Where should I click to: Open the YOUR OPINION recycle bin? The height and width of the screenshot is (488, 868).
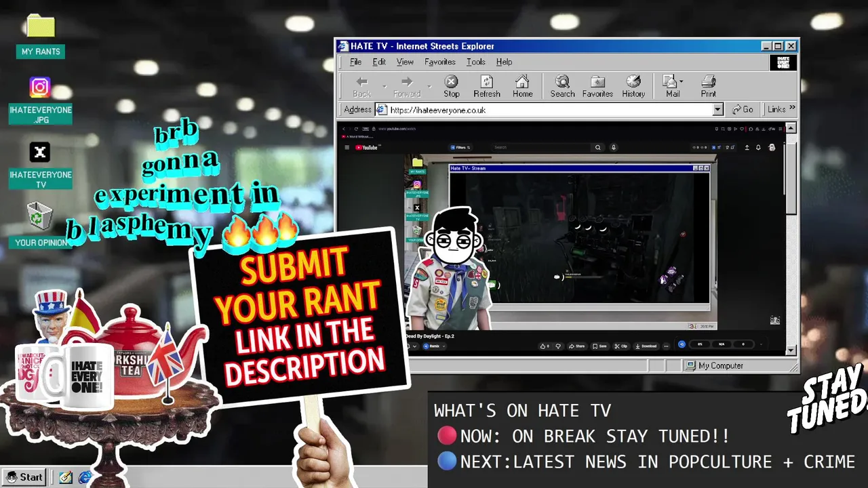(40, 217)
